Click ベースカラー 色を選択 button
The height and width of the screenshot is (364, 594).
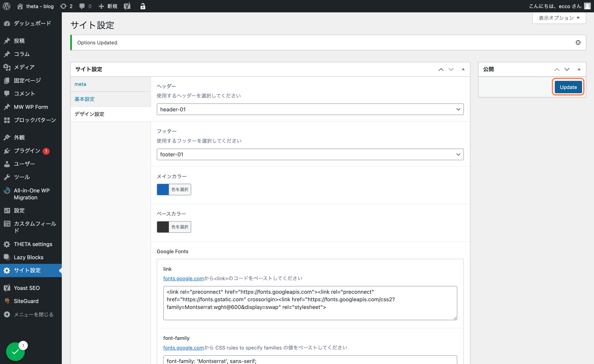click(x=180, y=227)
